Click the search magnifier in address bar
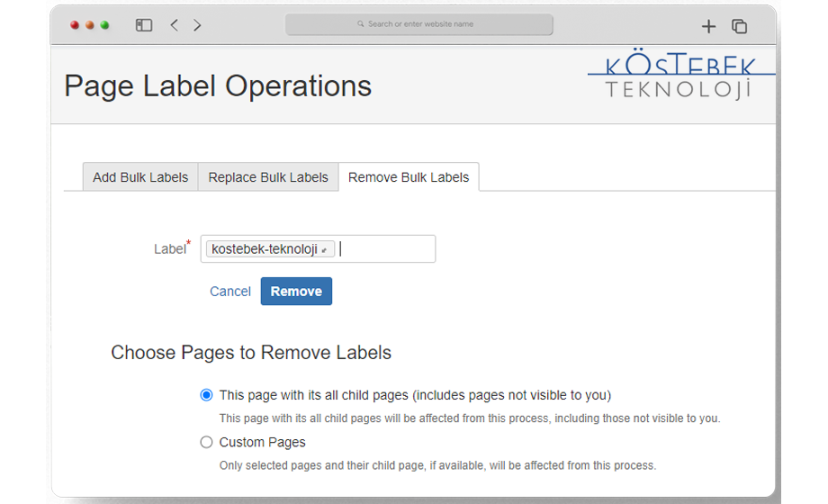The image size is (828, 504). [x=361, y=23]
